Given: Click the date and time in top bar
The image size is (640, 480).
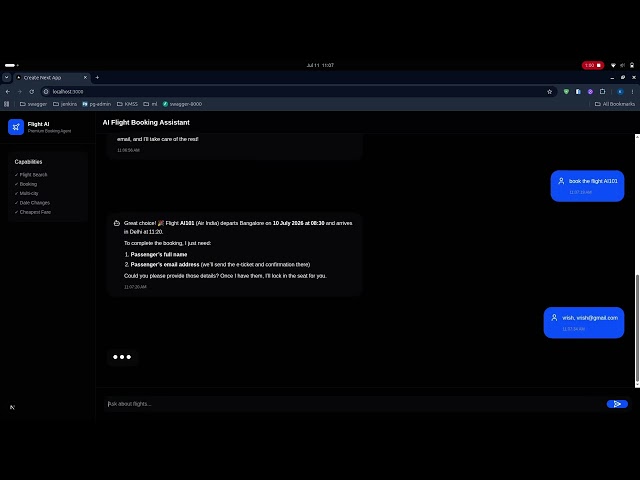Looking at the screenshot, I should point(320,65).
